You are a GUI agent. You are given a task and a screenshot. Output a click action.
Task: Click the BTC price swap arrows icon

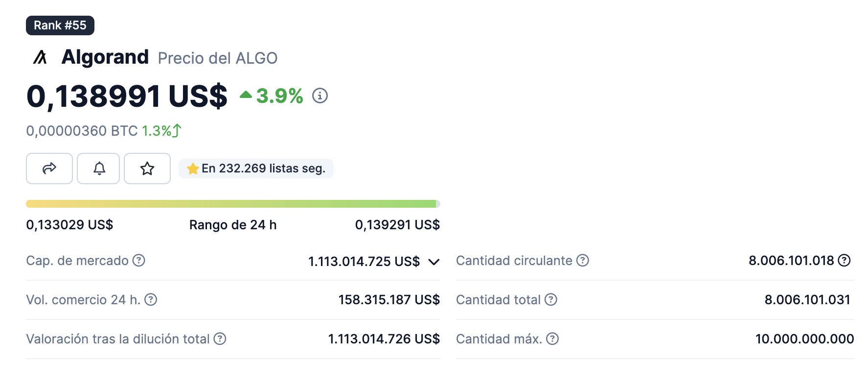(x=177, y=131)
